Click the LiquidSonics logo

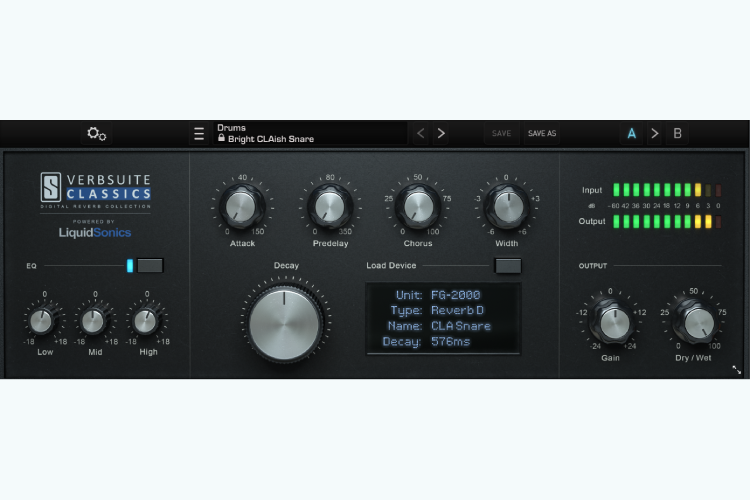tap(95, 233)
